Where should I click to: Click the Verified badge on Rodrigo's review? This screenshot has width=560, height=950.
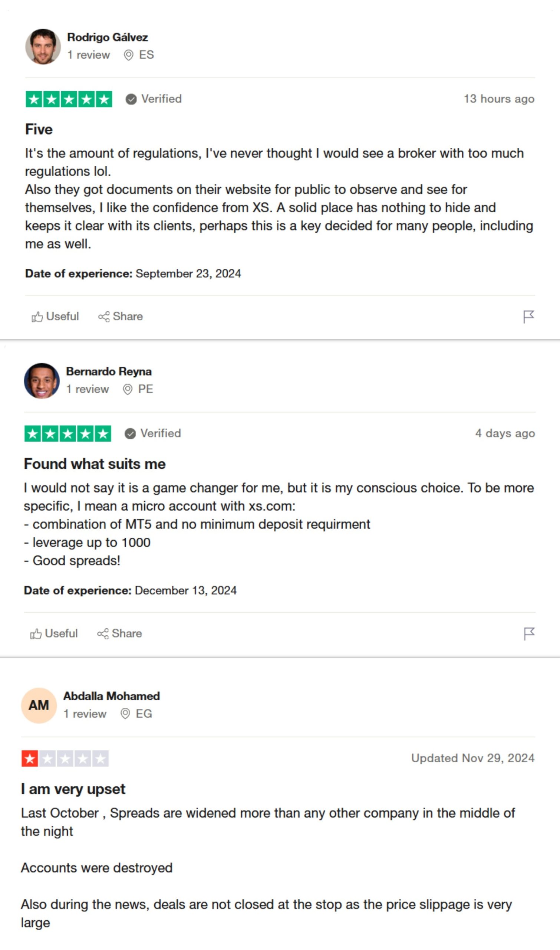click(154, 99)
